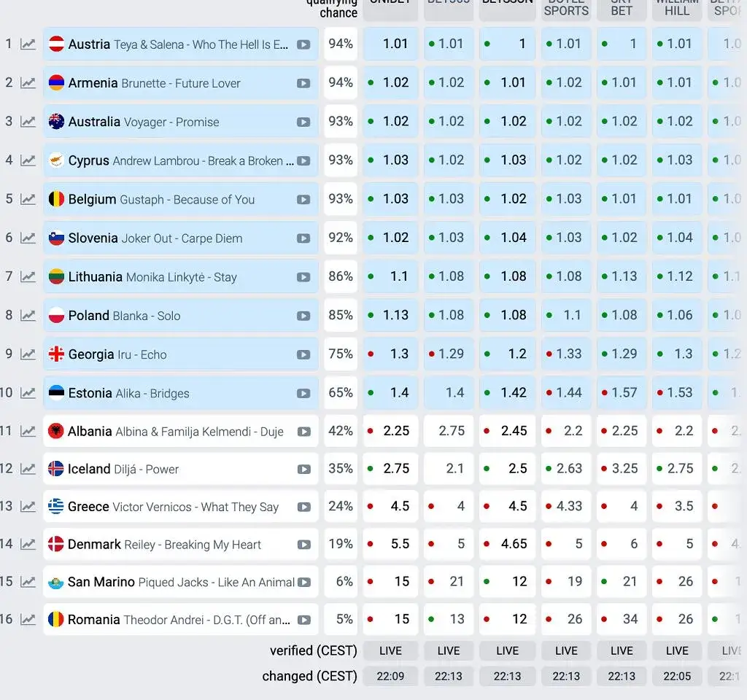This screenshot has height=700, width=747.
Task: Play the video for Australia Voyager Promise
Action: 303,122
